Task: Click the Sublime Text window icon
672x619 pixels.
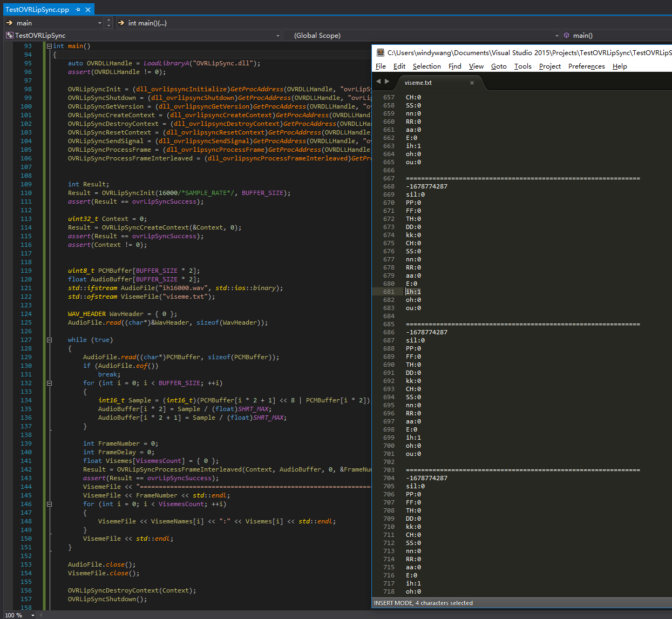Action: 381,52
